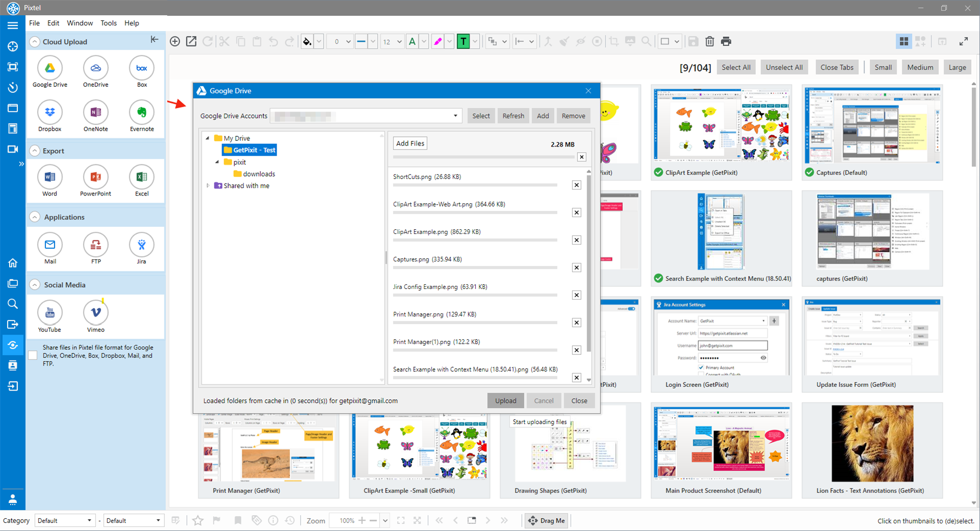Close the Google Drive dialog
This screenshot has width=980, height=531.
tap(589, 91)
